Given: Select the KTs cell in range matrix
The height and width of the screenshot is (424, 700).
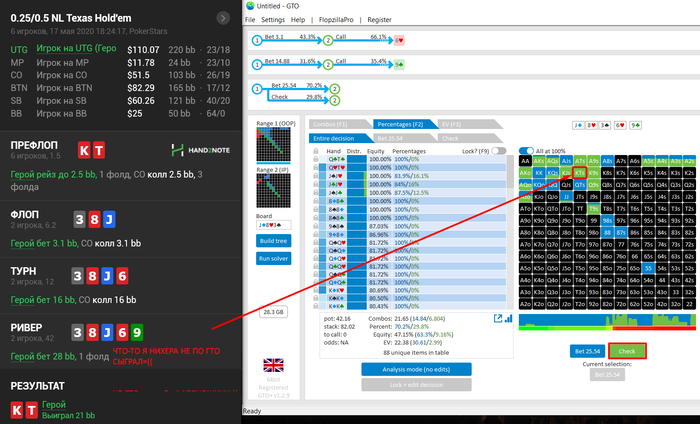Looking at the screenshot, I should pyautogui.click(x=579, y=173).
